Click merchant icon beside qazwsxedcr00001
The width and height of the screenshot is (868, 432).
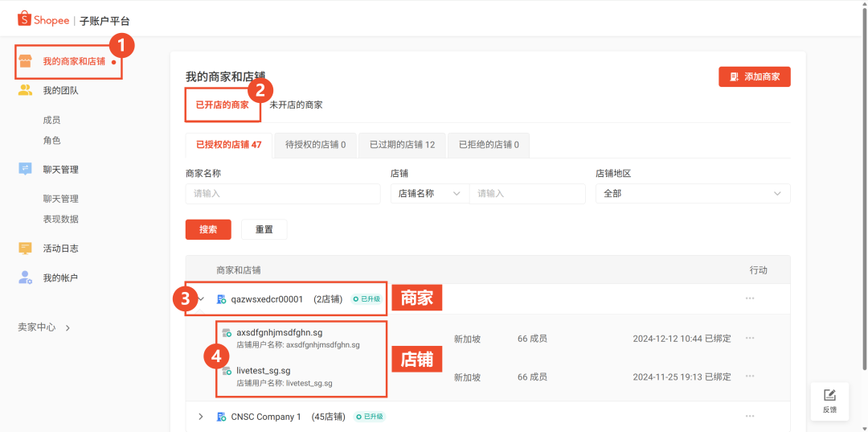tap(222, 299)
